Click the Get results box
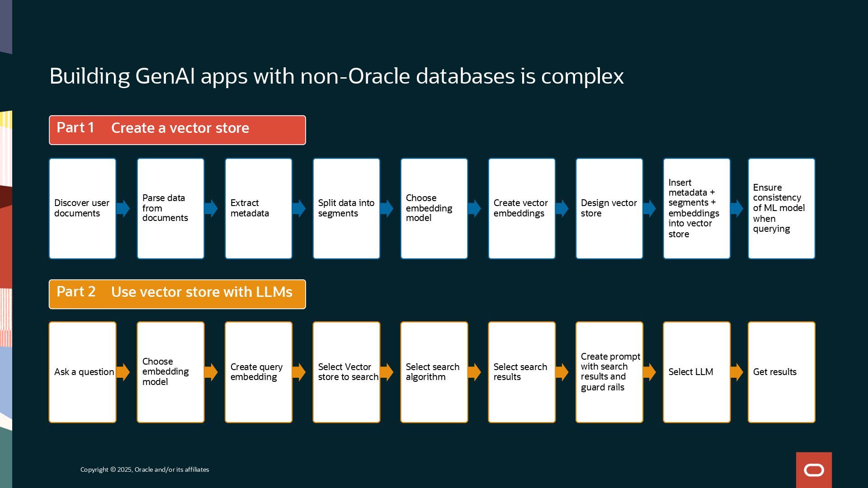 click(x=781, y=372)
